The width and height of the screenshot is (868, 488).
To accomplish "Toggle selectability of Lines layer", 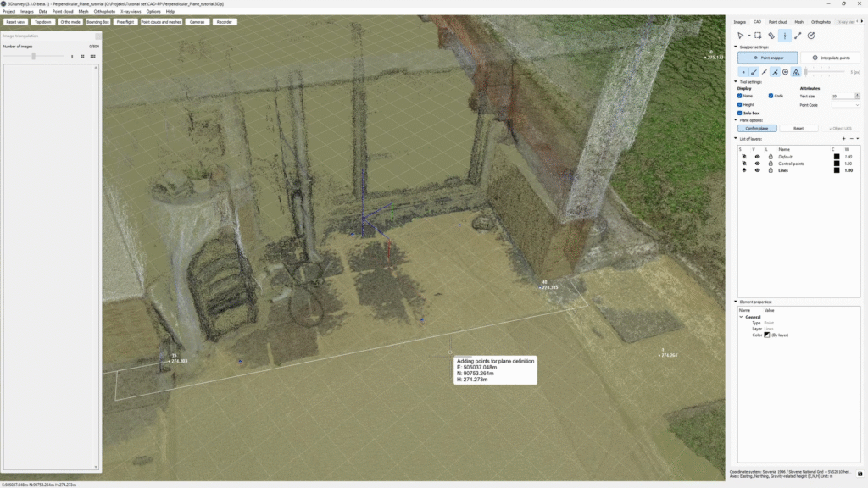I will pos(744,170).
